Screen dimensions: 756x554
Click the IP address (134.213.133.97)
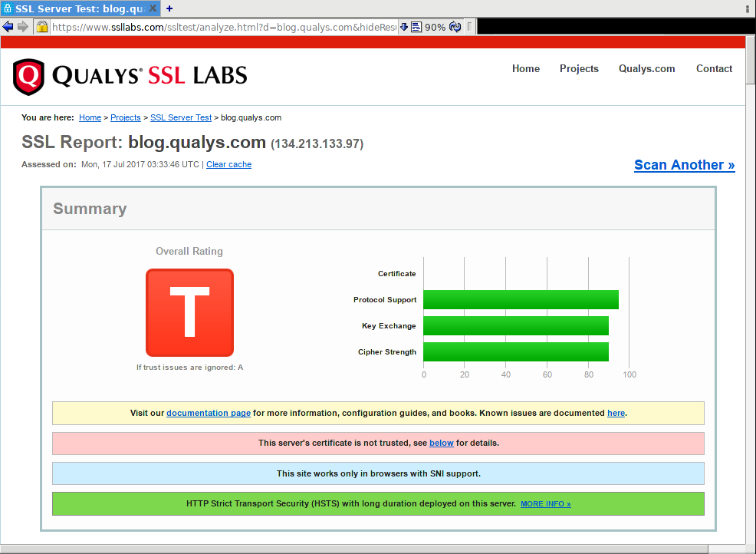click(317, 143)
